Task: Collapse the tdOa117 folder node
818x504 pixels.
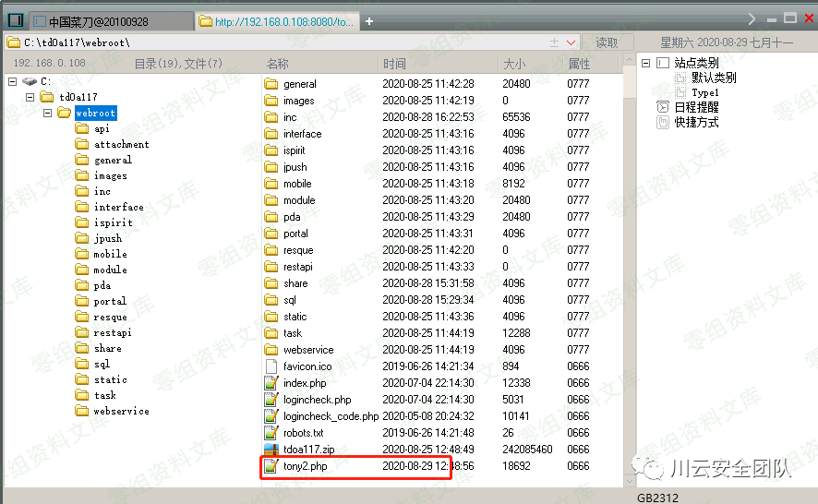Action: 30,97
